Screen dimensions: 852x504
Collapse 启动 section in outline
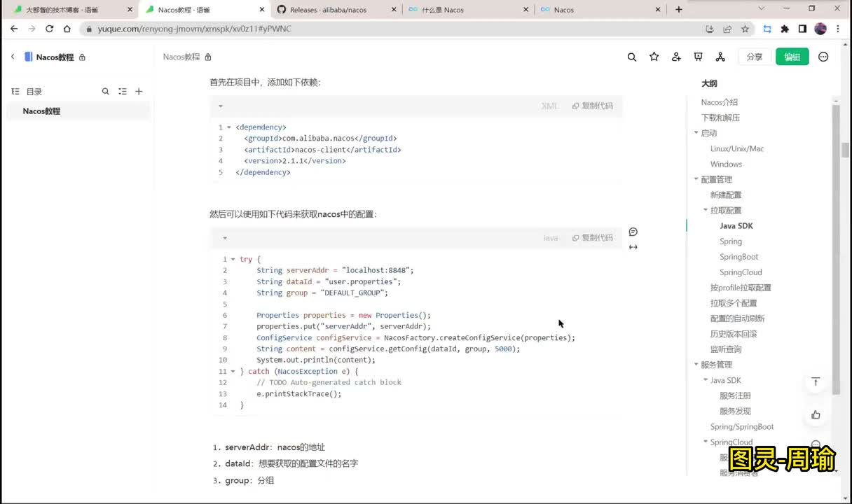pyautogui.click(x=696, y=133)
